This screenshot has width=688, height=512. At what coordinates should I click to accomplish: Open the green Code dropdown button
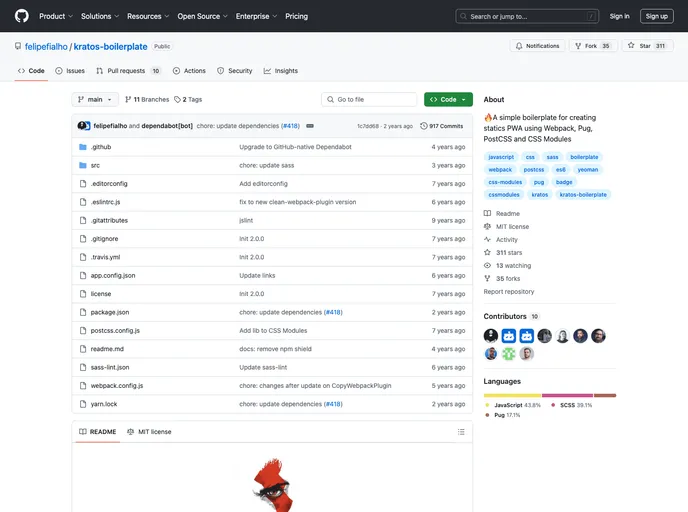coord(448,100)
